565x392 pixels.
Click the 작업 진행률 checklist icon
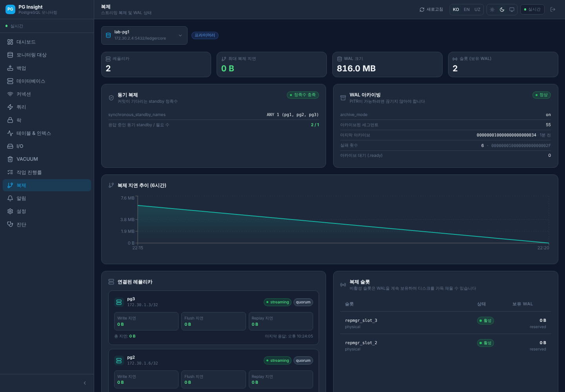click(x=10, y=172)
